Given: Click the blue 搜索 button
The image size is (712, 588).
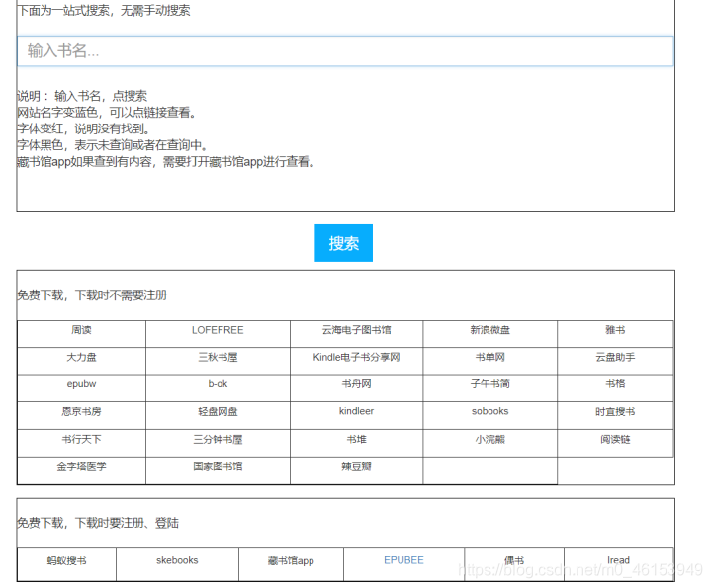Looking at the screenshot, I should [343, 243].
